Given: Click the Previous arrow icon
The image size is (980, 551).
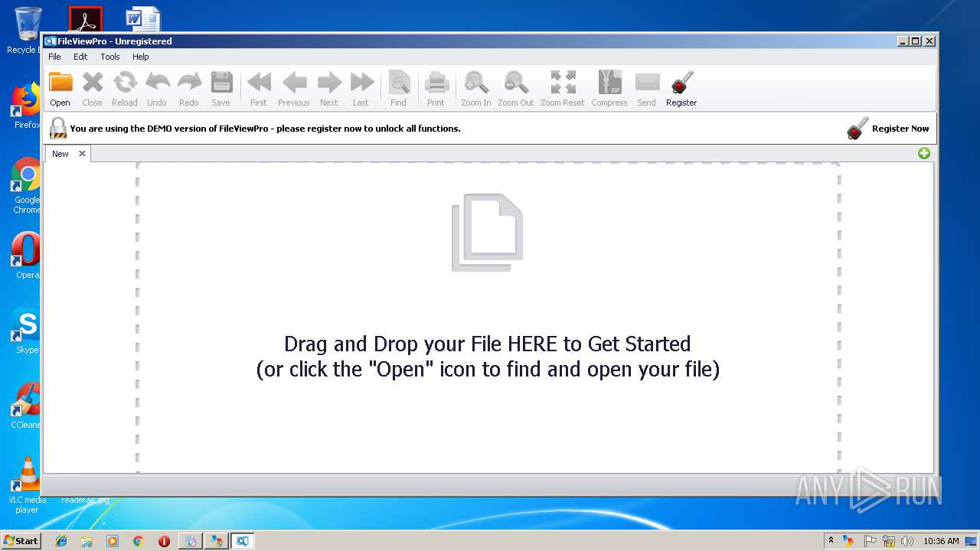Looking at the screenshot, I should 294,82.
